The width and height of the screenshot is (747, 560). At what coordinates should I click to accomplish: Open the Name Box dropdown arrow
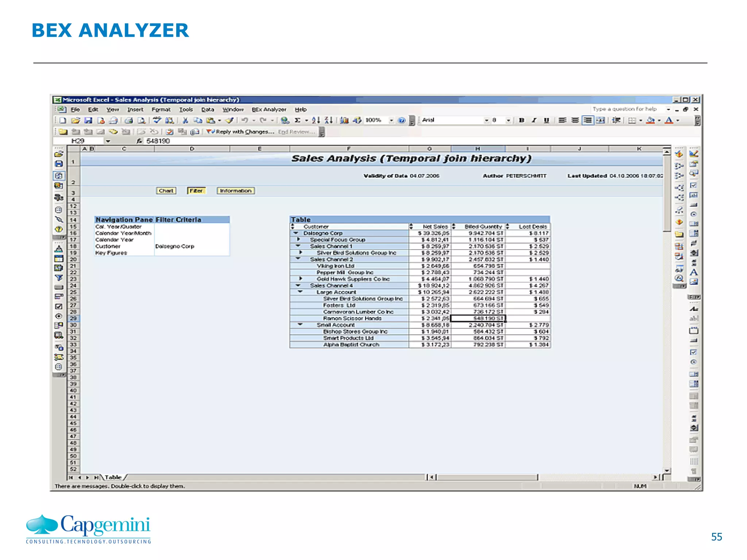[x=108, y=141]
